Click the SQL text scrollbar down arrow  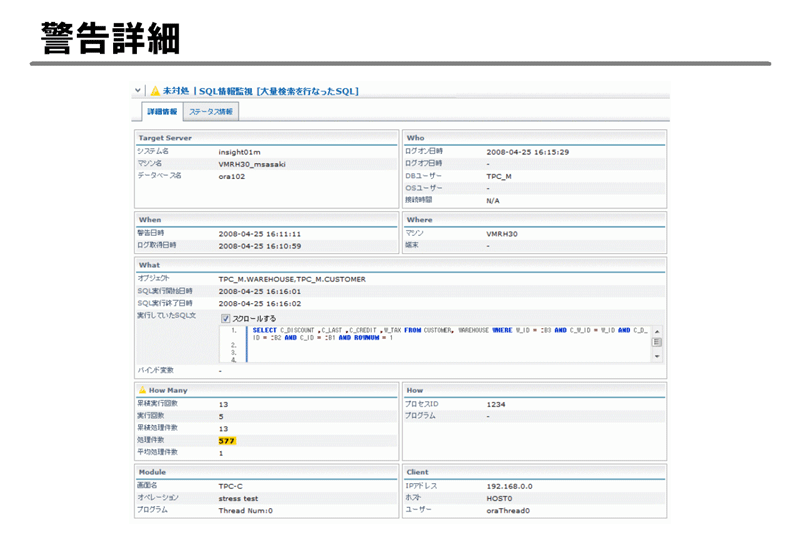[657, 356]
